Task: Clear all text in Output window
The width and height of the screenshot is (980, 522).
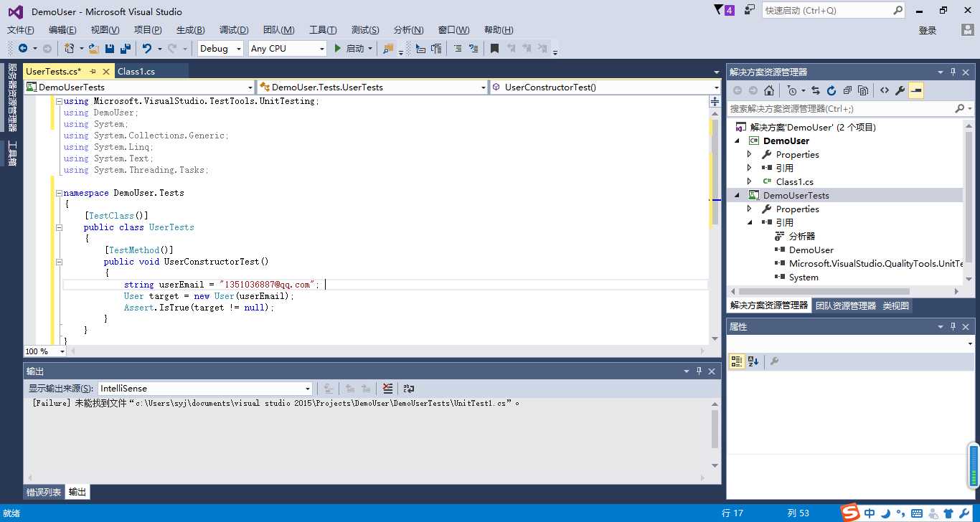Action: click(x=387, y=388)
